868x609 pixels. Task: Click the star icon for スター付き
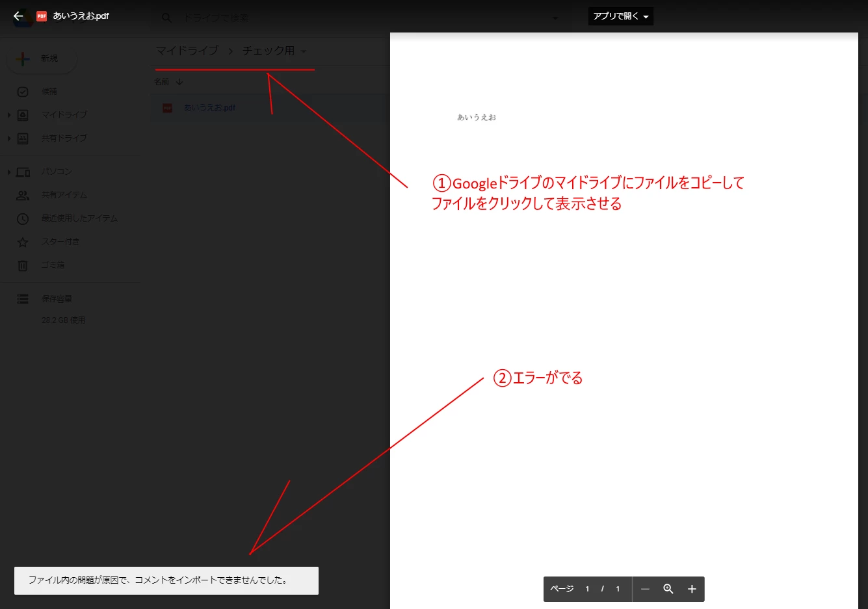tap(23, 242)
